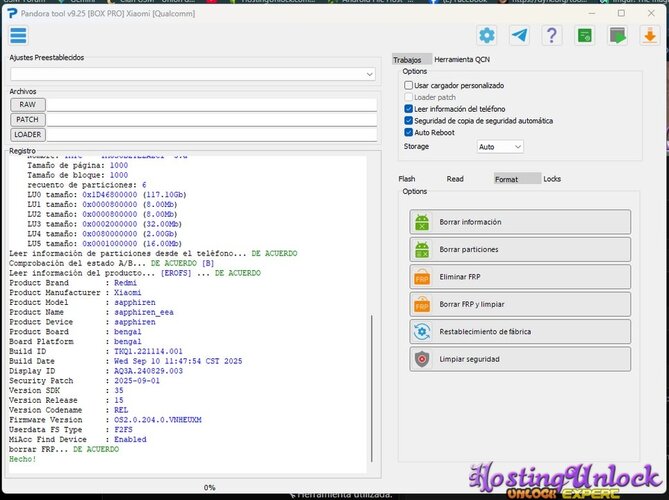Click 'F2FS' userdata type value
Screen dimensions: 669x500
click(123, 430)
